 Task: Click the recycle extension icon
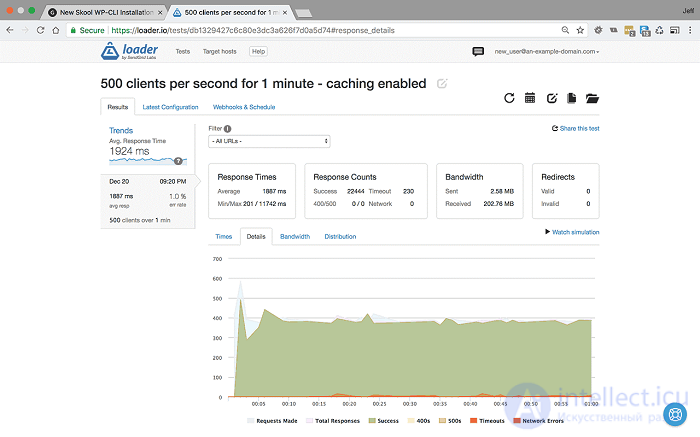[x=659, y=30]
